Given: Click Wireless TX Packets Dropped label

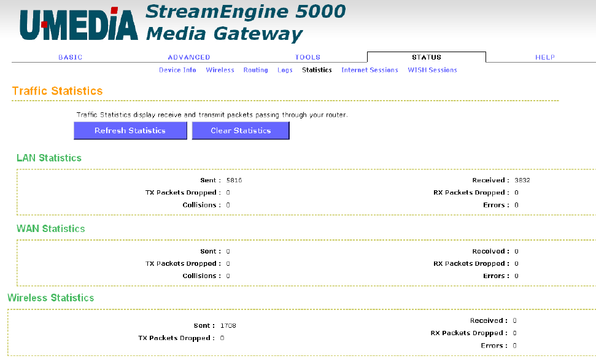Looking at the screenshot, I should [x=176, y=338].
